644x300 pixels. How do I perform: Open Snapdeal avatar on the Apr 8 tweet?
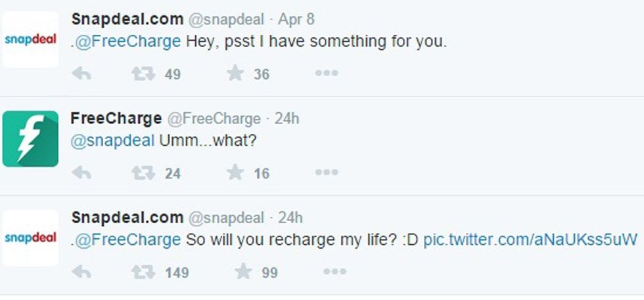coord(30,39)
